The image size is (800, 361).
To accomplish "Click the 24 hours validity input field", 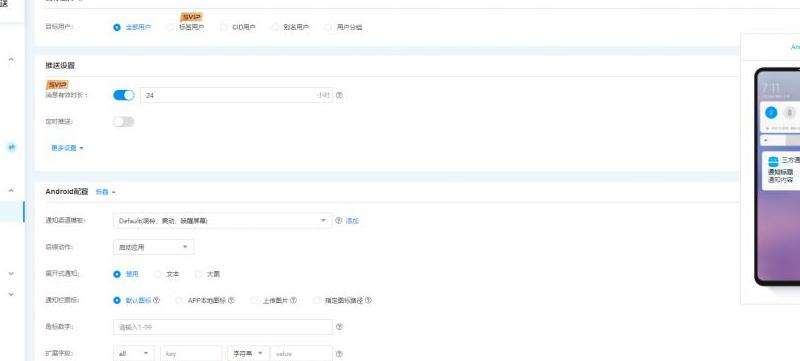I will point(236,95).
